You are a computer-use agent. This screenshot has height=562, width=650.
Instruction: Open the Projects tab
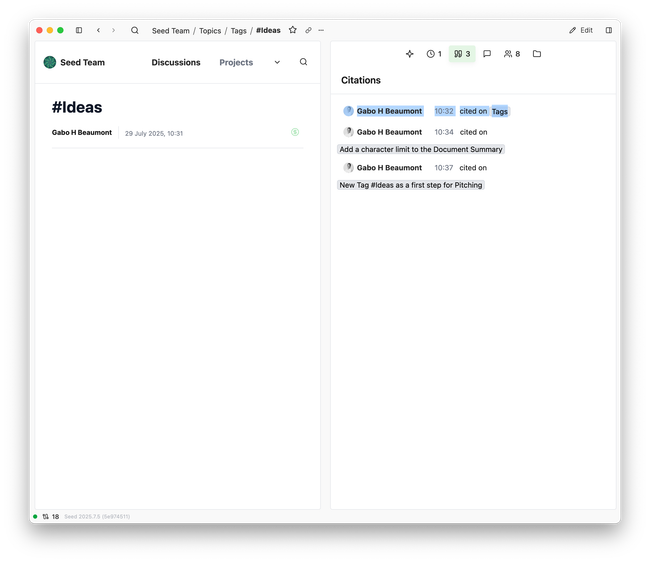pos(236,62)
